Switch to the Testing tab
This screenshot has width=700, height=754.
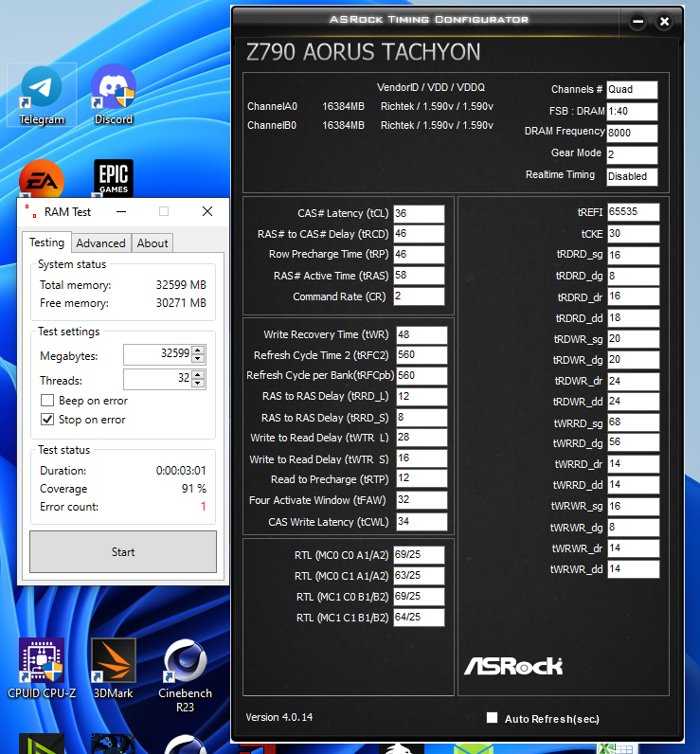tap(46, 242)
